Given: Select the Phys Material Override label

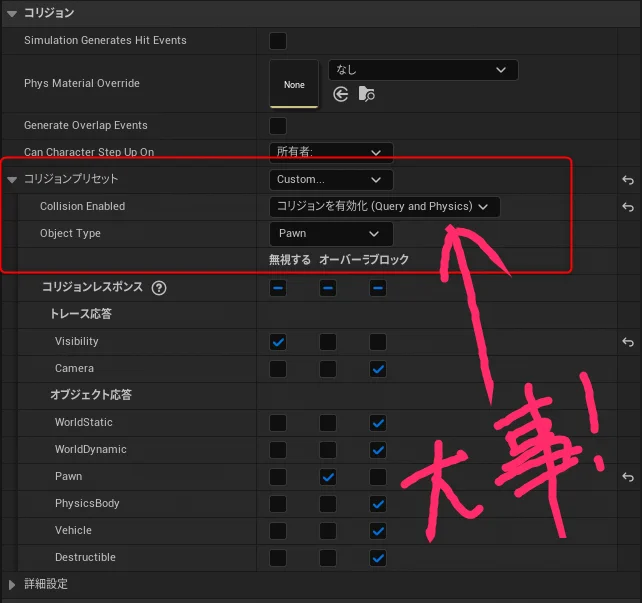Looking at the screenshot, I should (82, 84).
